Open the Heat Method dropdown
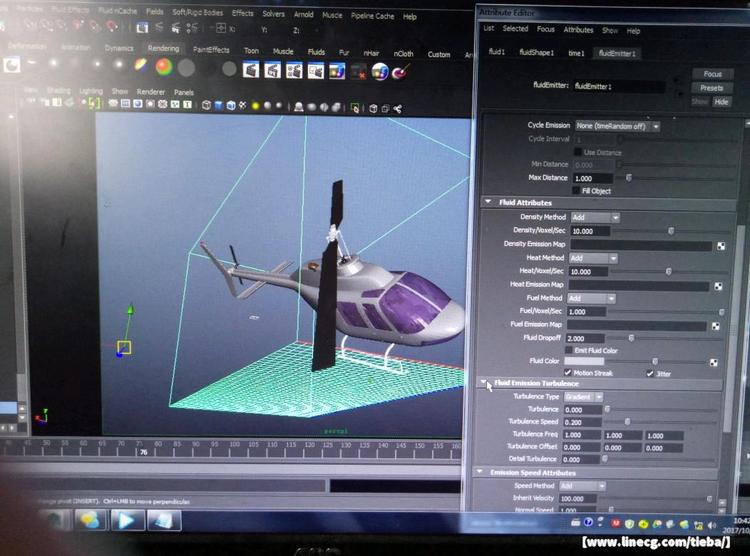The height and width of the screenshot is (556, 750). [593, 258]
